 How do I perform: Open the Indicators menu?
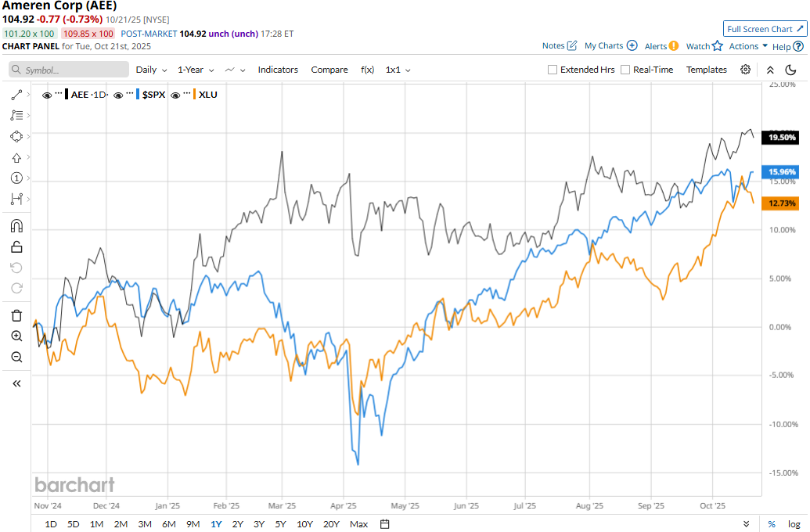(x=278, y=70)
